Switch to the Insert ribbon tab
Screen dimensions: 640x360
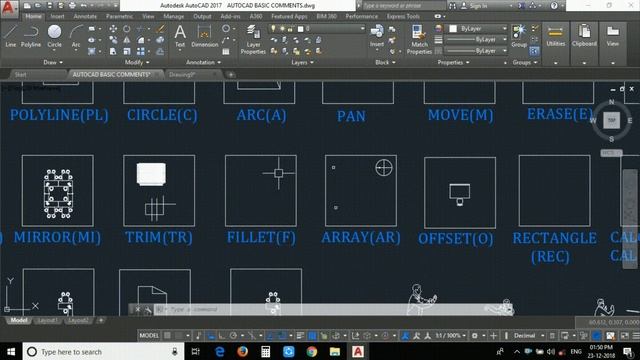(x=58, y=16)
